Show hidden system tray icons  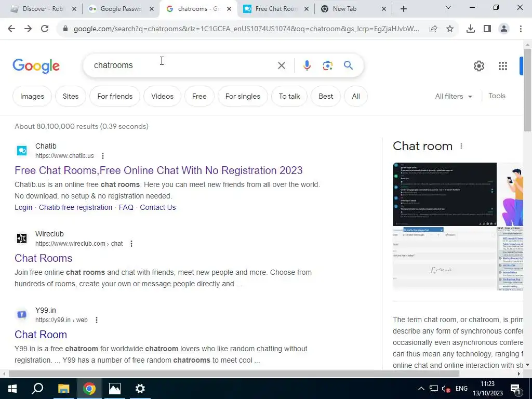click(x=421, y=389)
